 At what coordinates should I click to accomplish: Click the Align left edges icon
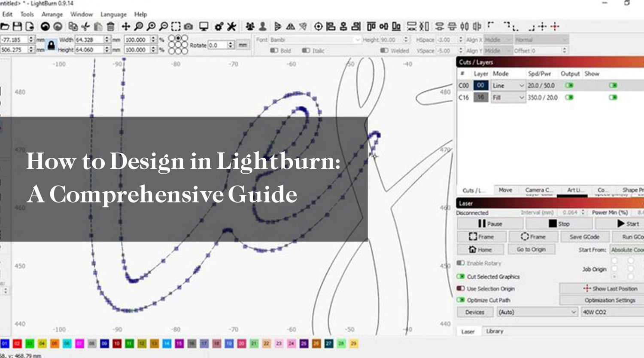pyautogui.click(x=331, y=27)
